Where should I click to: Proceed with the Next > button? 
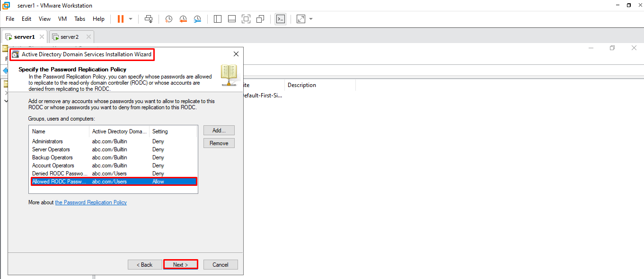(x=180, y=265)
